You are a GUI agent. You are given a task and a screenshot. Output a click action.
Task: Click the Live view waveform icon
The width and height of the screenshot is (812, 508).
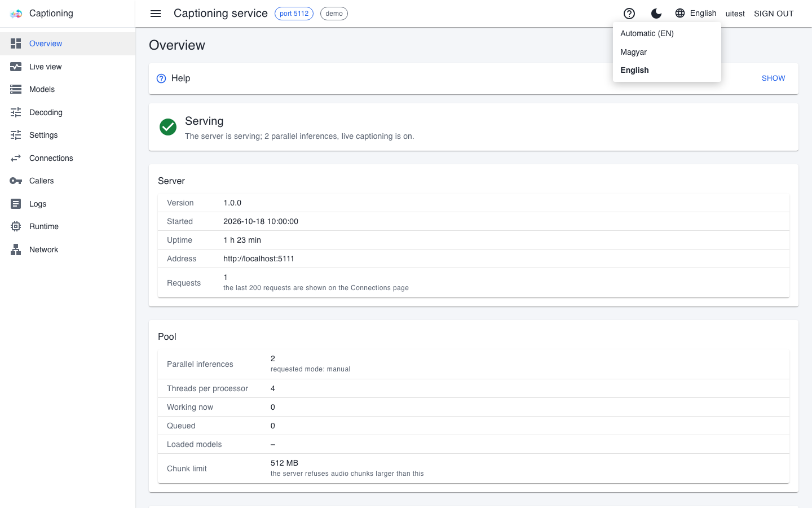point(16,67)
